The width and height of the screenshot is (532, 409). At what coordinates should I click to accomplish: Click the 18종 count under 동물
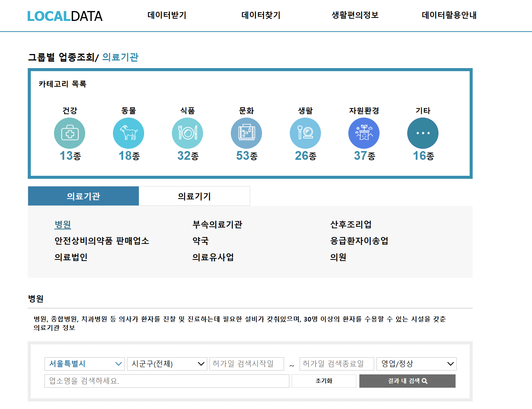pyautogui.click(x=129, y=156)
